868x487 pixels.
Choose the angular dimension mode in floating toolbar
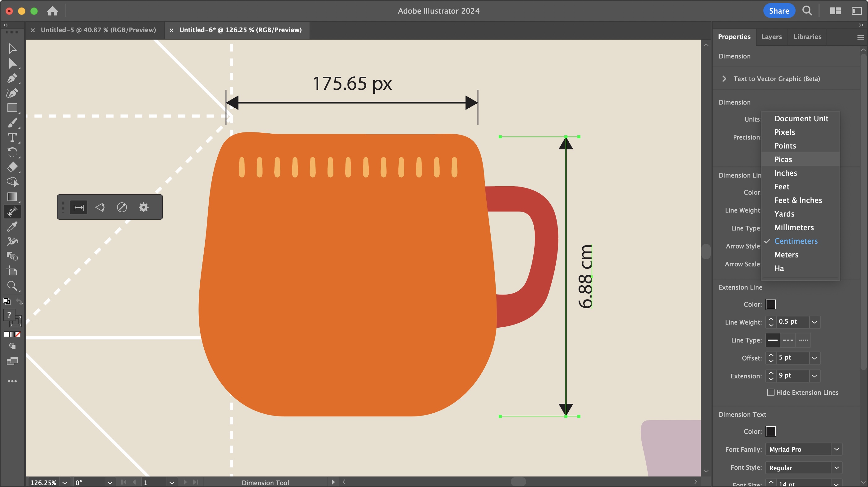click(x=100, y=207)
